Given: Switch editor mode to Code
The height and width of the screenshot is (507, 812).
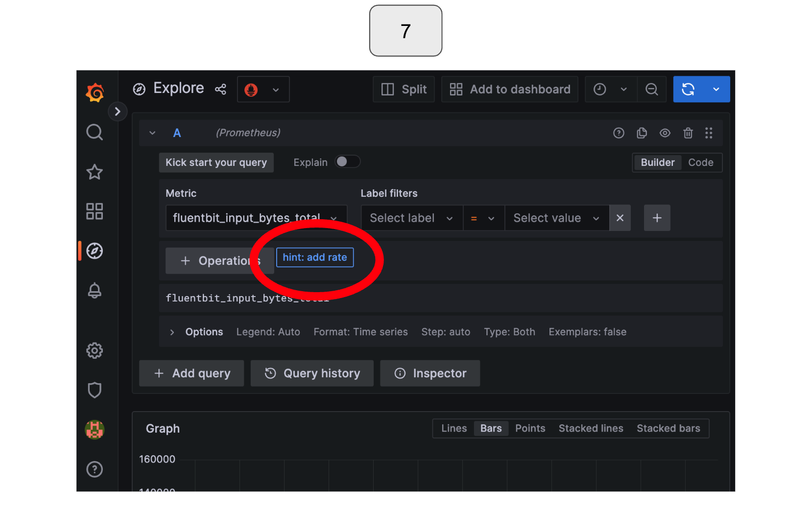Looking at the screenshot, I should (700, 162).
